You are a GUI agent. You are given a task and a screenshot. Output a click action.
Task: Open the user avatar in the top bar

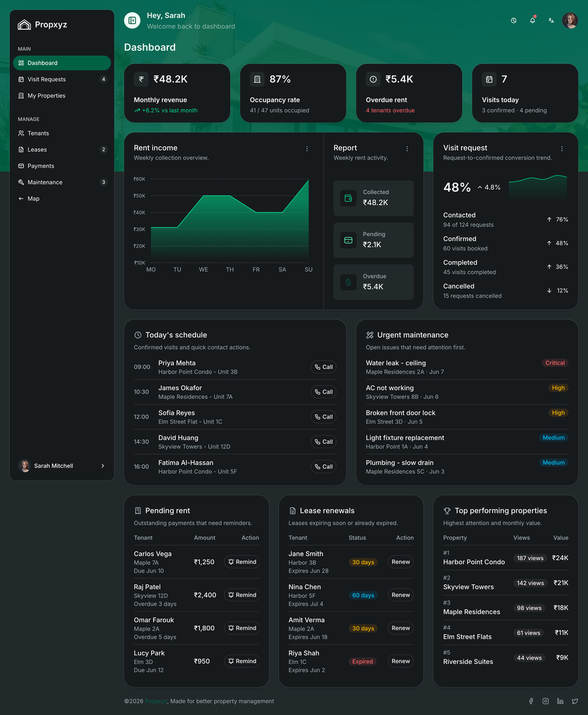click(570, 20)
